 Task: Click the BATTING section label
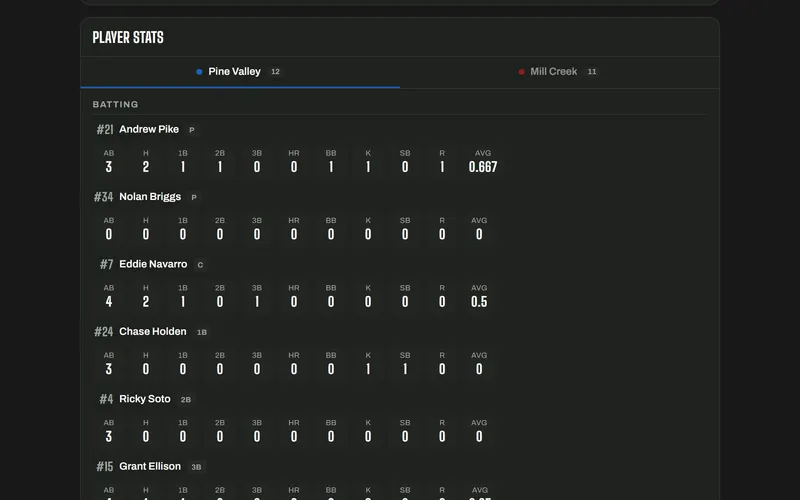115,105
